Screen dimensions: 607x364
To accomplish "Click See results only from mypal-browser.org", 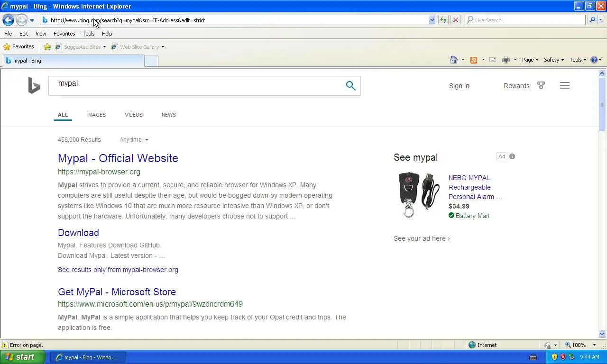I will pos(118,270).
